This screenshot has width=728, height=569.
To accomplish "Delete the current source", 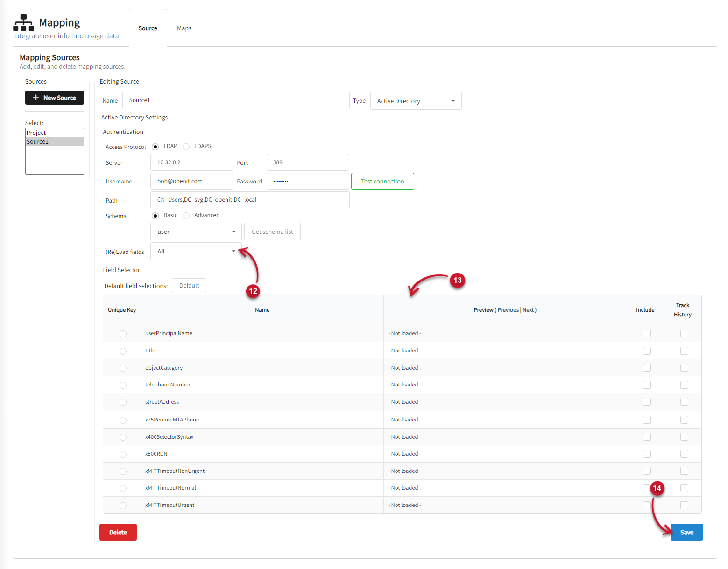I will pos(118,532).
